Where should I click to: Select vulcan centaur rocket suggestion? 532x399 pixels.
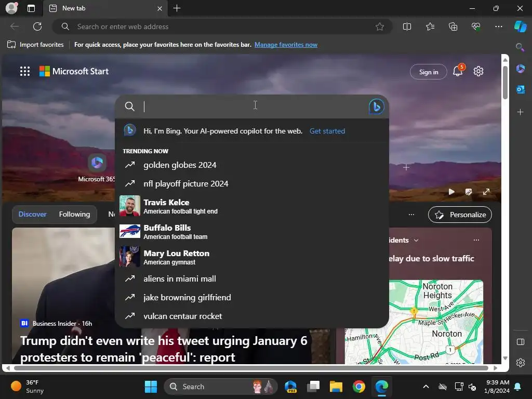pyautogui.click(x=252, y=316)
